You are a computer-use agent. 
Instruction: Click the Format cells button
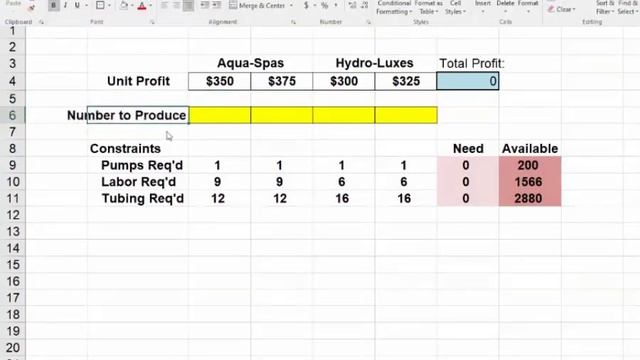click(528, 7)
